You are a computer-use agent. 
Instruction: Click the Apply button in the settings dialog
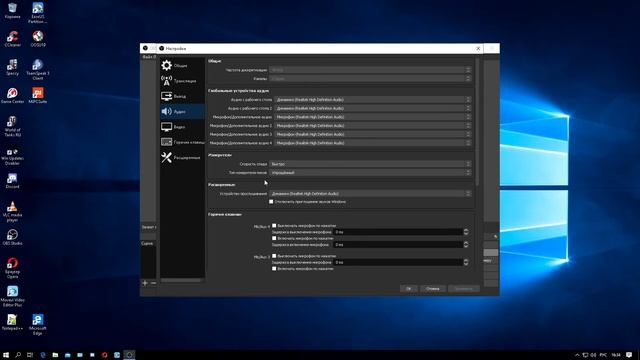coord(464,289)
